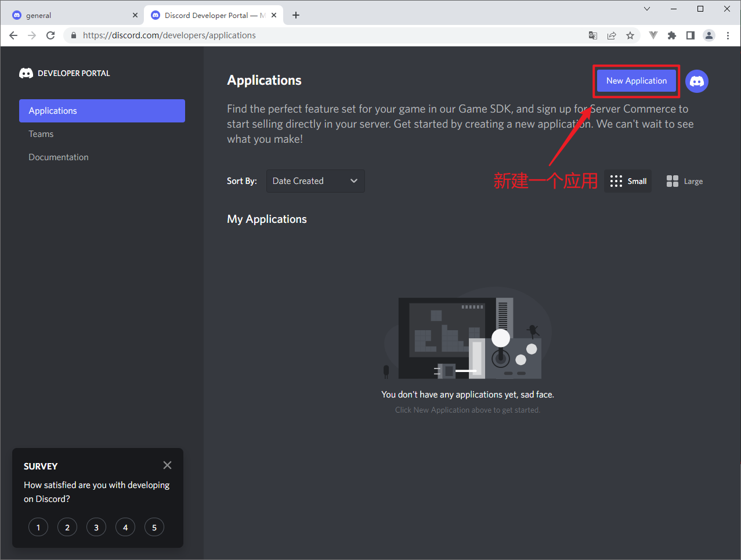The height and width of the screenshot is (560, 741).
Task: Click the New Application button
Action: tap(637, 81)
